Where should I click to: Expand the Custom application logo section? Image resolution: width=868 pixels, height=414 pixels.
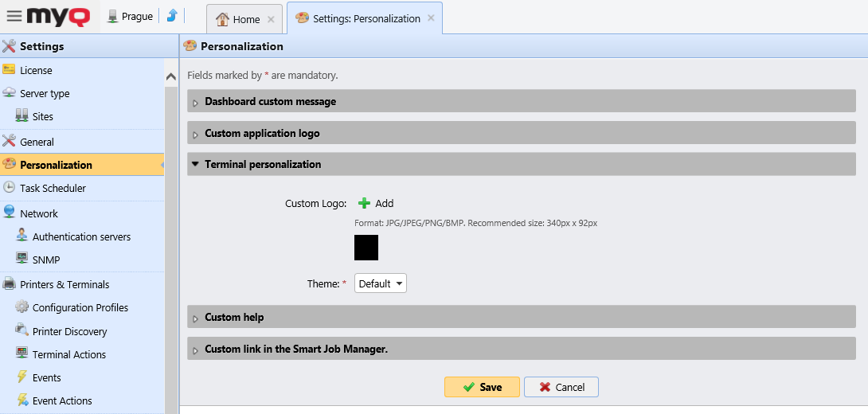click(x=522, y=133)
